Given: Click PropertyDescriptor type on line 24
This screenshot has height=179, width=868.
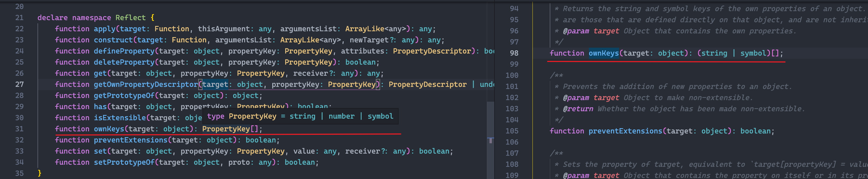Looking at the screenshot, I should [x=432, y=51].
